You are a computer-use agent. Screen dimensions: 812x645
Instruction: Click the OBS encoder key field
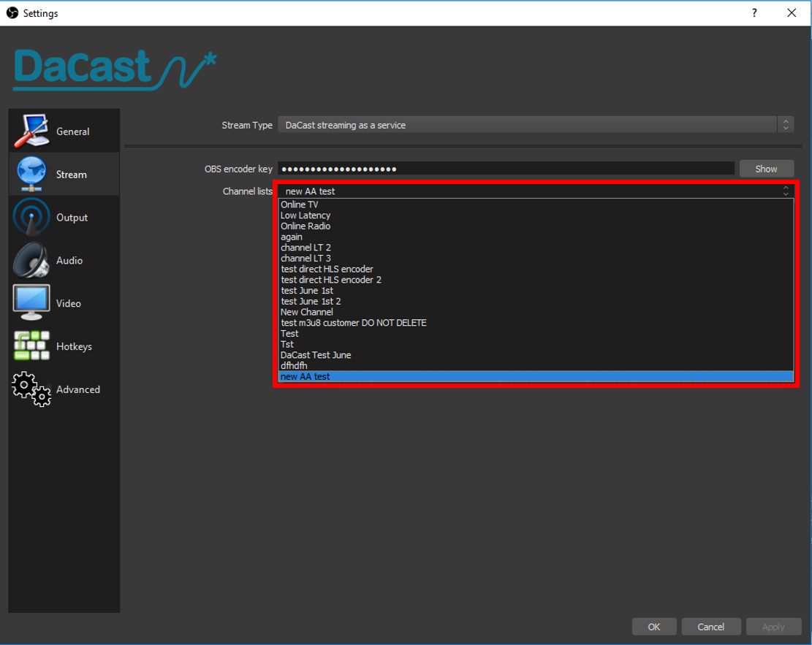(506, 169)
